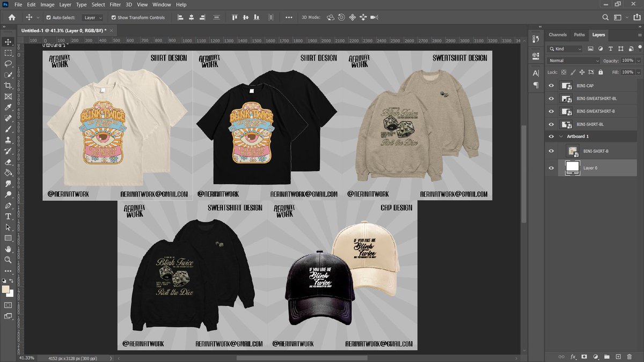This screenshot has height=362, width=644.
Task: Click the Home icon in options bar
Action: coord(12,17)
